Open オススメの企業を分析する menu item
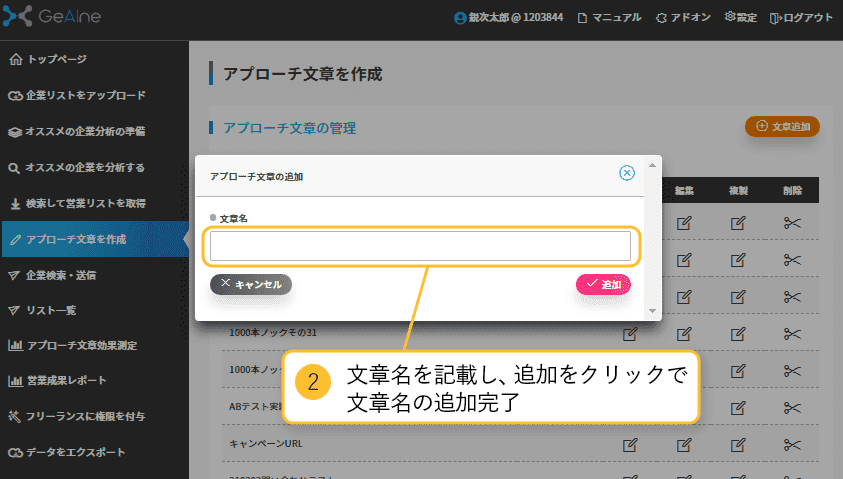This screenshot has width=843, height=479. tap(85, 168)
